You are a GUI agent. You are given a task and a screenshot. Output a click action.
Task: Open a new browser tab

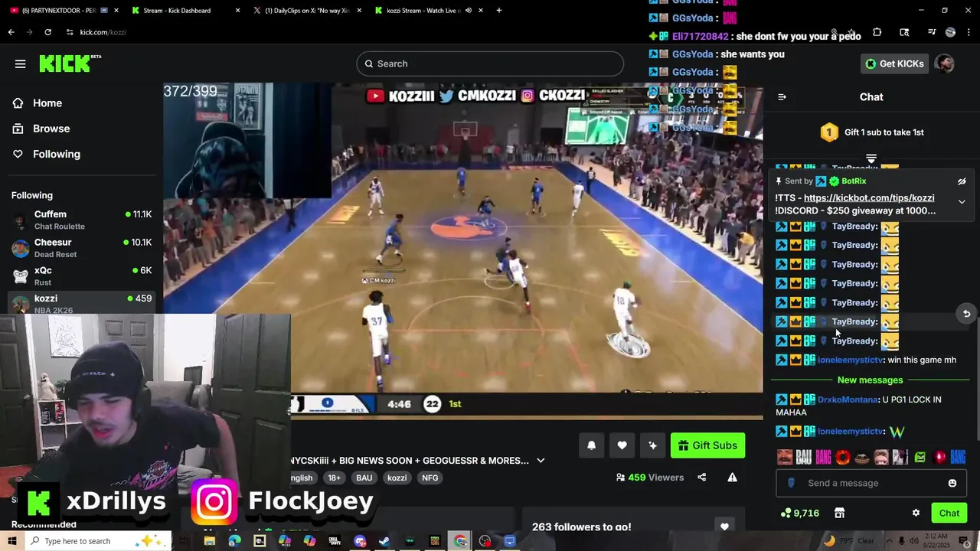pos(499,11)
